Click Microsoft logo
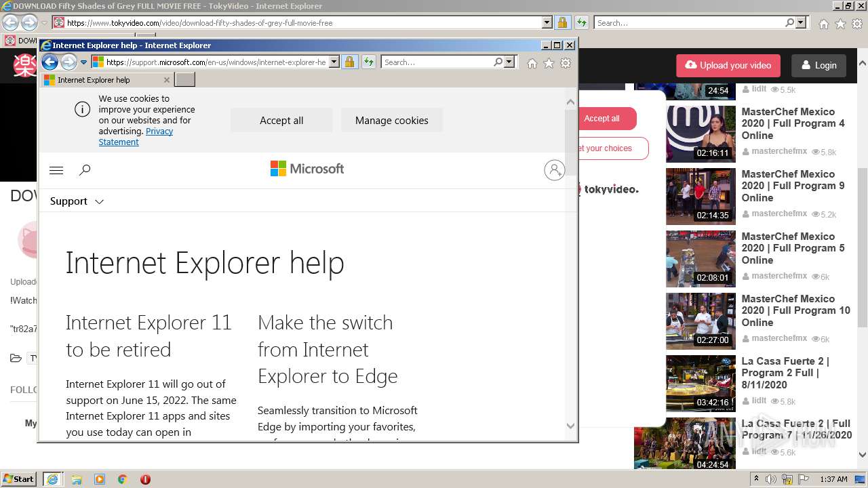Image resolution: width=868 pixels, height=488 pixels. (x=307, y=169)
